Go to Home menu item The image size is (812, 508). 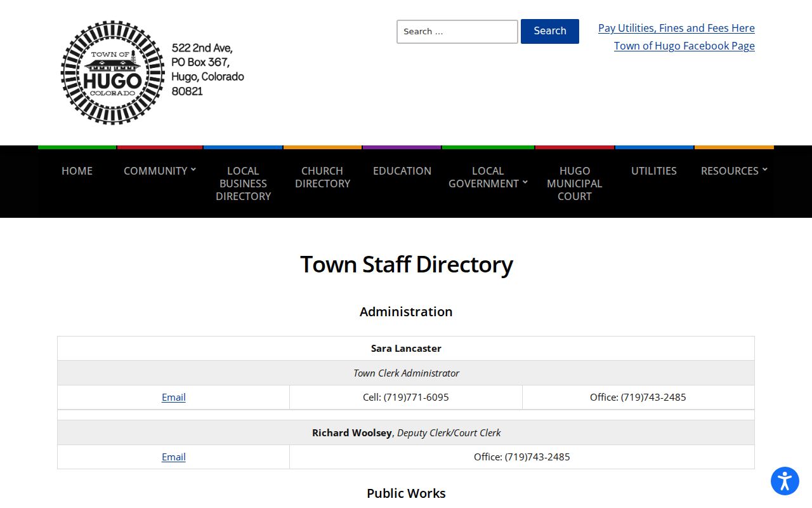pyautogui.click(x=77, y=171)
